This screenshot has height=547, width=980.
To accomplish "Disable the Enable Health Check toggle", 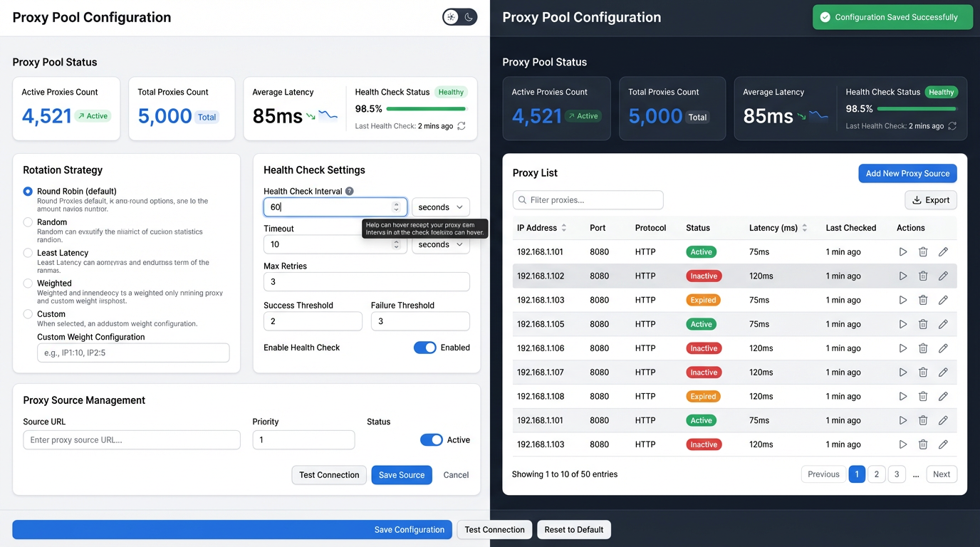I will click(424, 348).
